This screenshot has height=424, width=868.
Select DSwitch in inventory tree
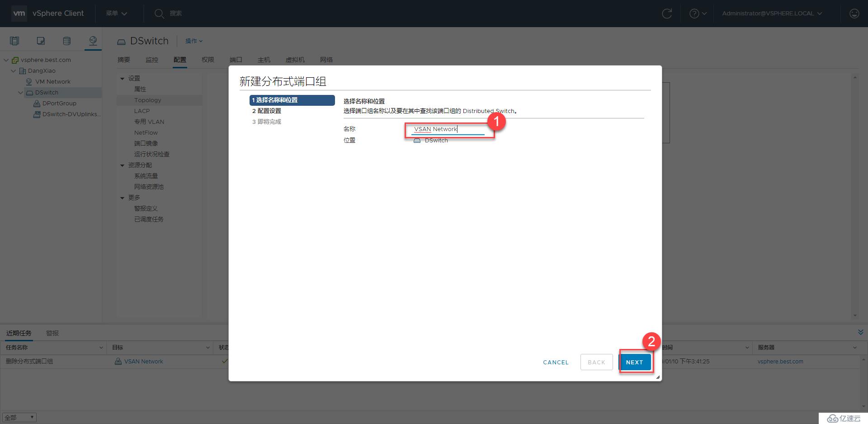(x=47, y=93)
